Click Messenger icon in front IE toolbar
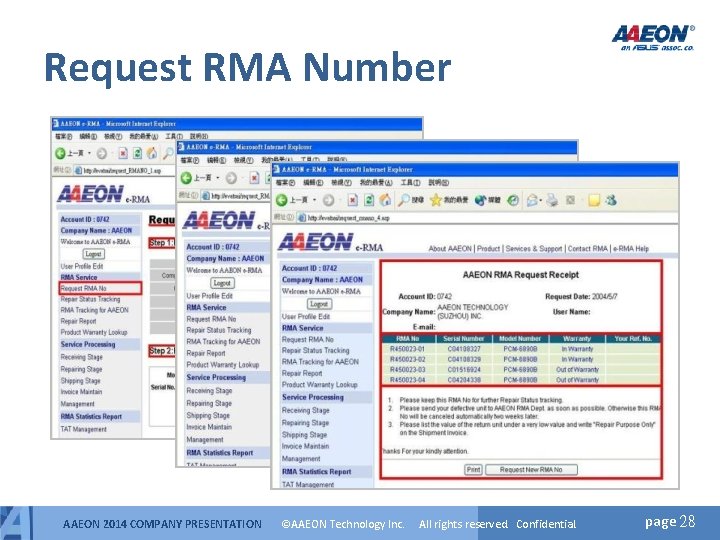720x540 pixels. 611,200
